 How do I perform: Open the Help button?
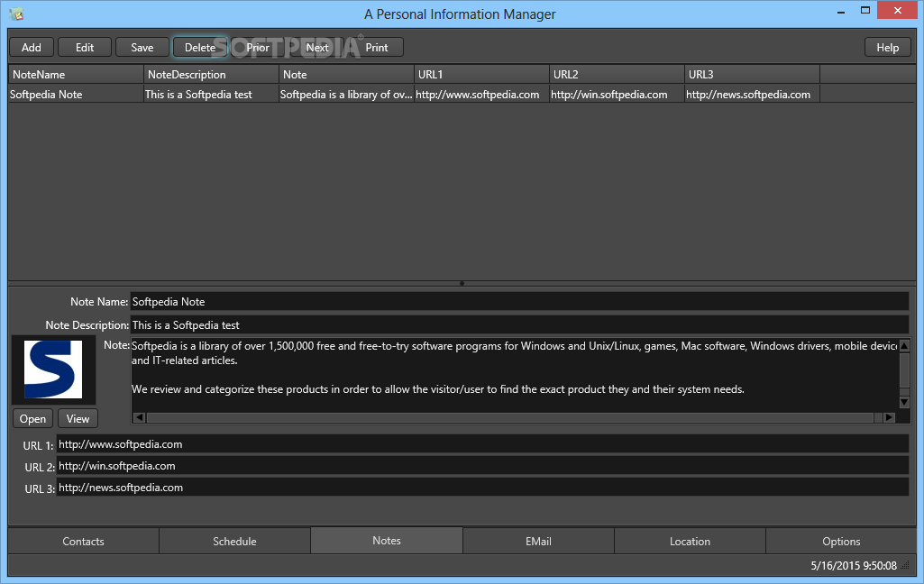pos(887,48)
